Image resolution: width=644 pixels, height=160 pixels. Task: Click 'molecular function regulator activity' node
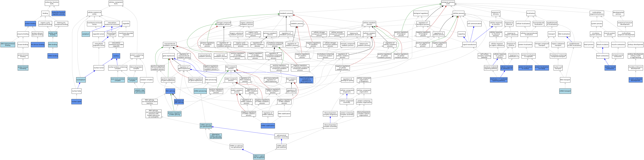[58, 13]
